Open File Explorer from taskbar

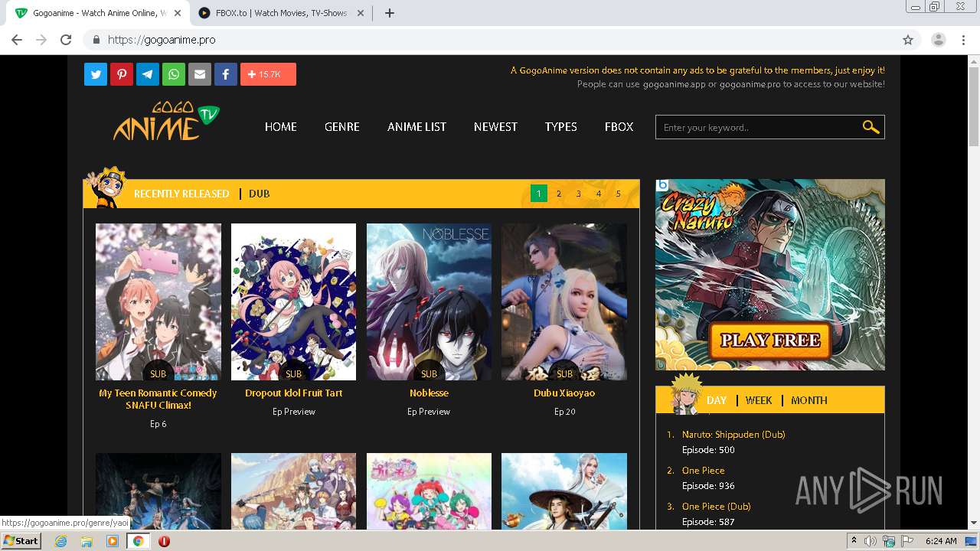87,541
